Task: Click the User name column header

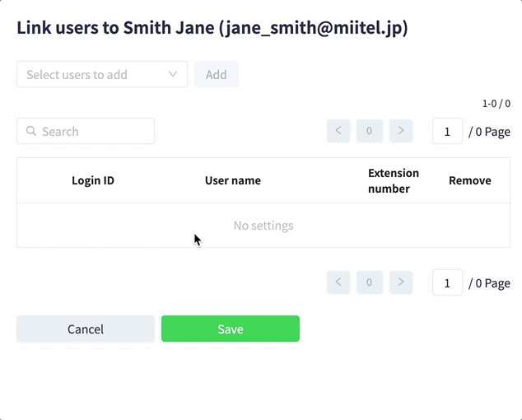Action: (233, 180)
